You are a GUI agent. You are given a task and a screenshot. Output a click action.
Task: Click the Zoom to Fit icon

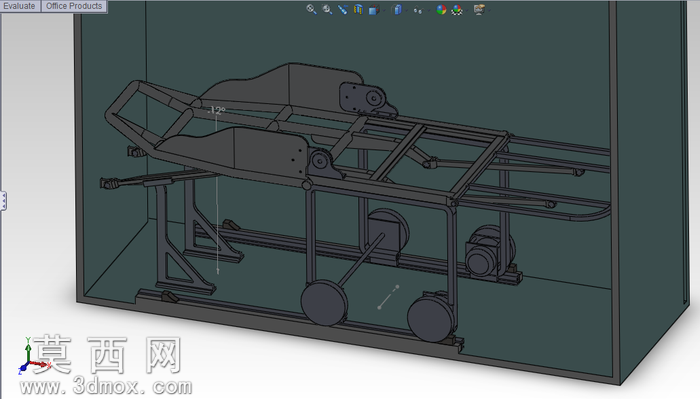point(311,9)
